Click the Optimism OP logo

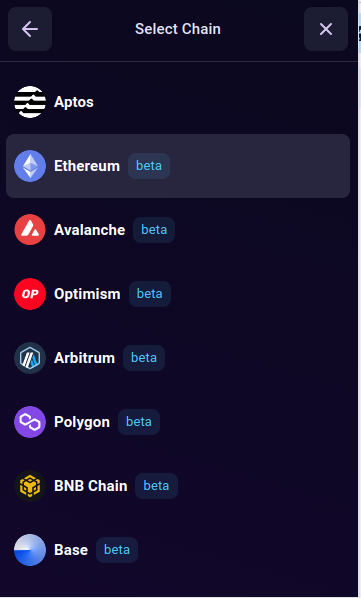coord(30,294)
